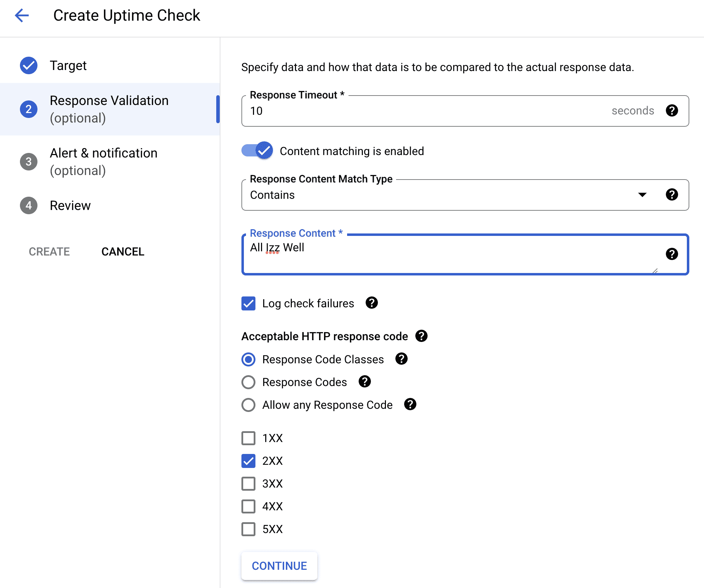This screenshot has height=588, width=704.
Task: Click inside the Response Timeout input
Action: pyautogui.click(x=385, y=111)
